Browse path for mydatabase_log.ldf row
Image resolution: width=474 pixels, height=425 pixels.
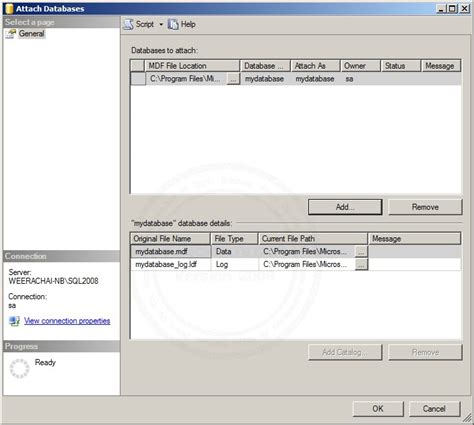tap(361, 264)
